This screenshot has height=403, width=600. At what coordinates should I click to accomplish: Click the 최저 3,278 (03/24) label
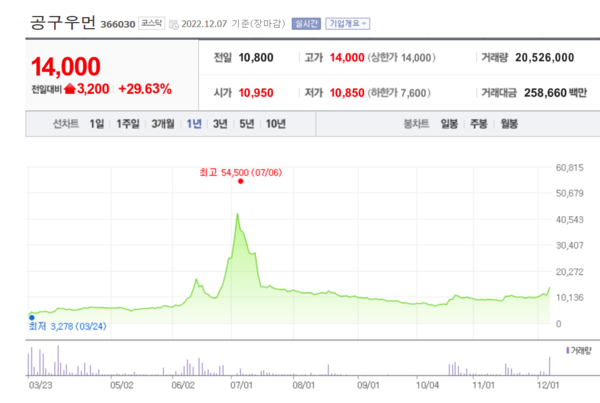(68, 326)
